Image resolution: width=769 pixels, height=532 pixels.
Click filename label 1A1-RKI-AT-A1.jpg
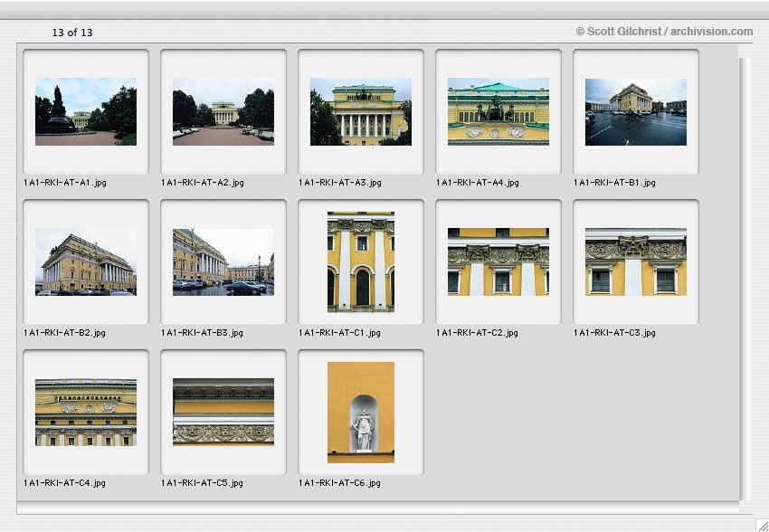click(x=65, y=183)
